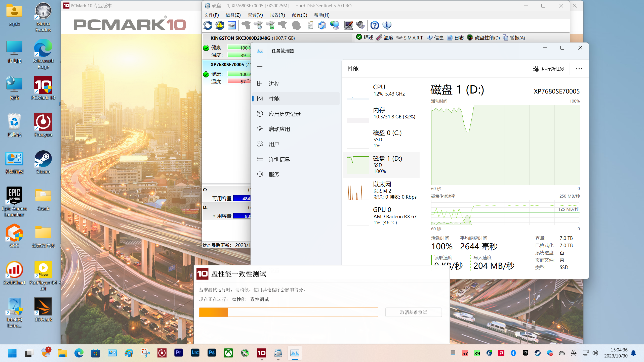Open Procyon from the taskbar
644x362 pixels.
pos(162,353)
